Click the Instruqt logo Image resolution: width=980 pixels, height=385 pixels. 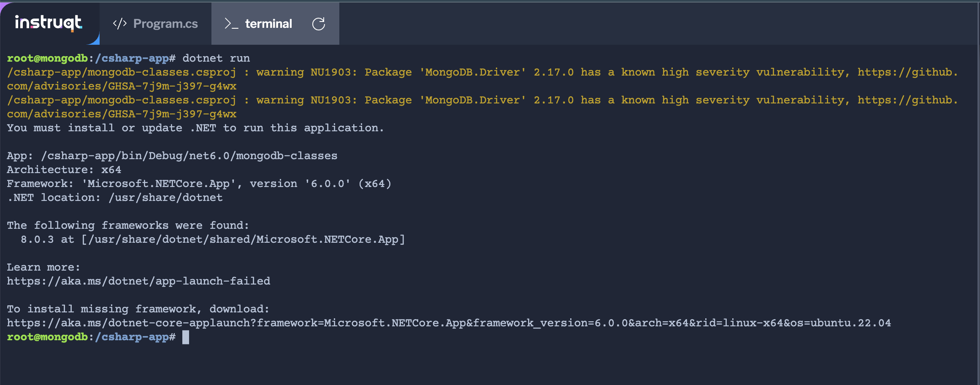49,23
